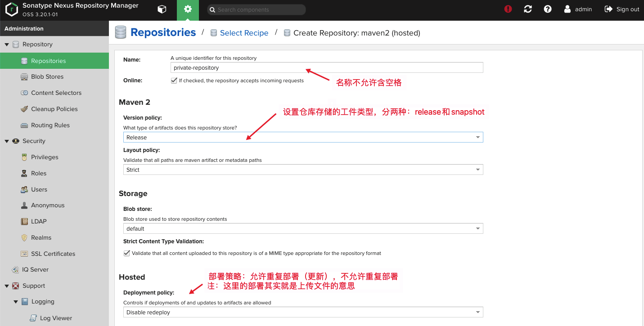The width and height of the screenshot is (644, 326).
Task: Click the admin user icon
Action: coord(567,9)
